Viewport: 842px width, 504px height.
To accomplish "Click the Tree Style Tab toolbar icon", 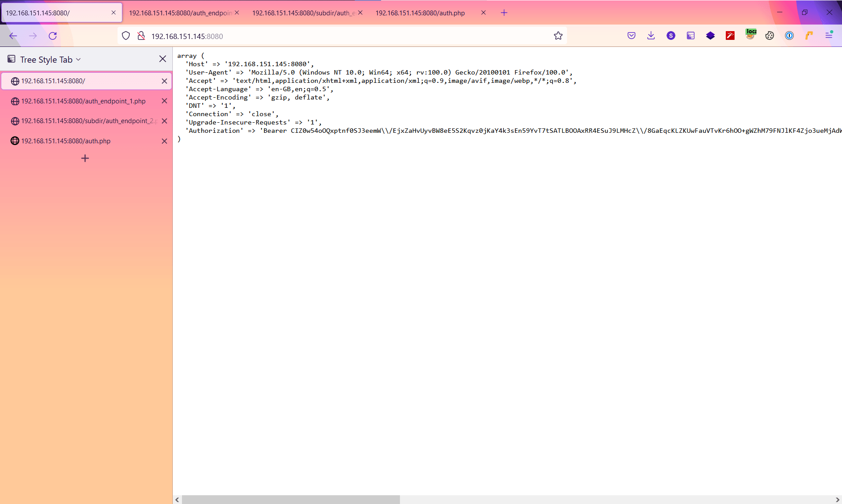I will coord(691,36).
